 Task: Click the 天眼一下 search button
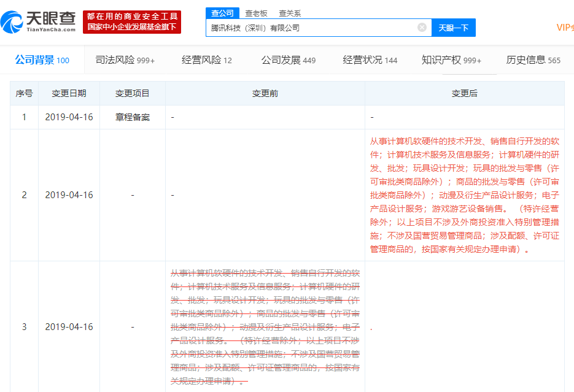[x=454, y=28]
